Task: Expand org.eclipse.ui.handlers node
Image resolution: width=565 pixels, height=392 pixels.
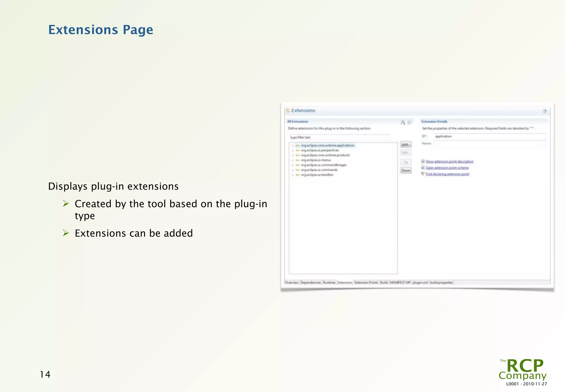Action: tap(293, 175)
